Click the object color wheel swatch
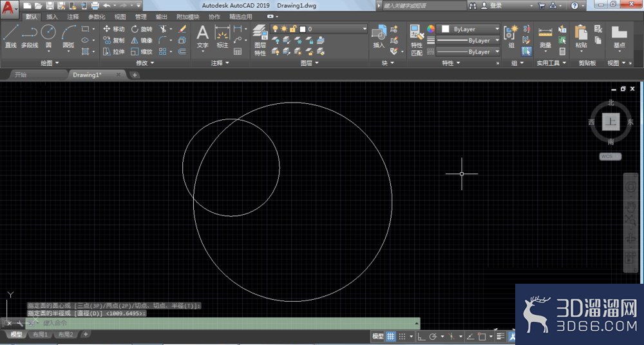This screenshot has height=345, width=644. click(x=430, y=29)
